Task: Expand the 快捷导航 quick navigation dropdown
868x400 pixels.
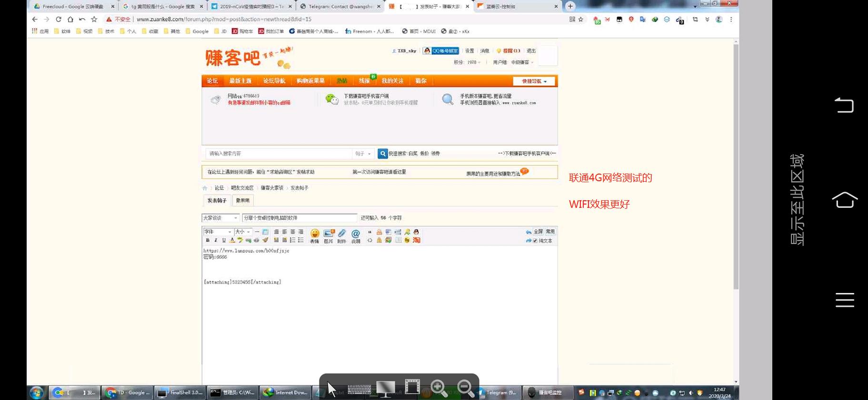Action: 534,81
